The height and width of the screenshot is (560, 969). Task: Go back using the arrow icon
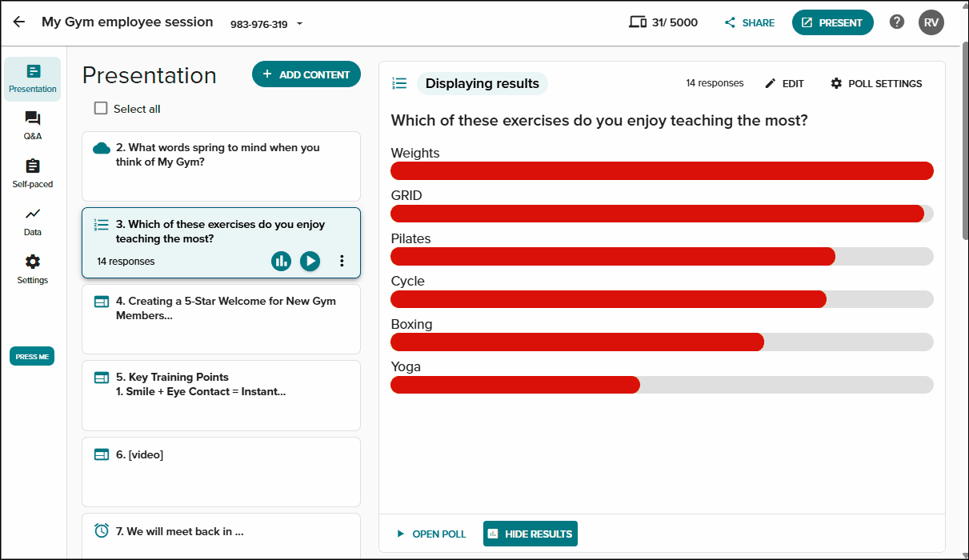coord(19,22)
